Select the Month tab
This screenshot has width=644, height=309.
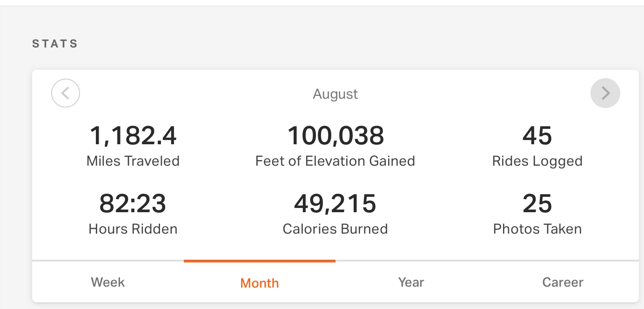(260, 283)
